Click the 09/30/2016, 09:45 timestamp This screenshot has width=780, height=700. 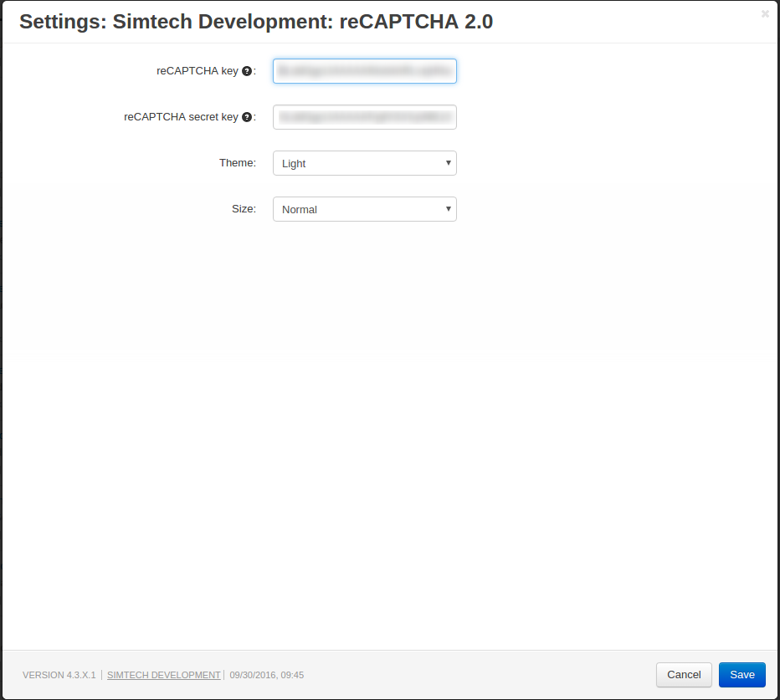267,675
